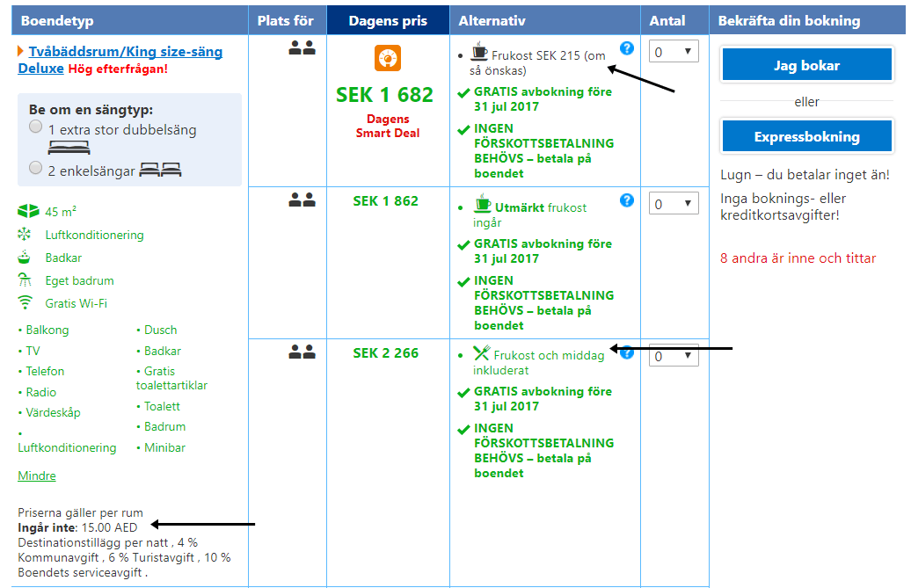Open the Tvåbäddsrum/King size-säng Deluxe link
Viewport: 911px width, 588px height.
pos(125,52)
